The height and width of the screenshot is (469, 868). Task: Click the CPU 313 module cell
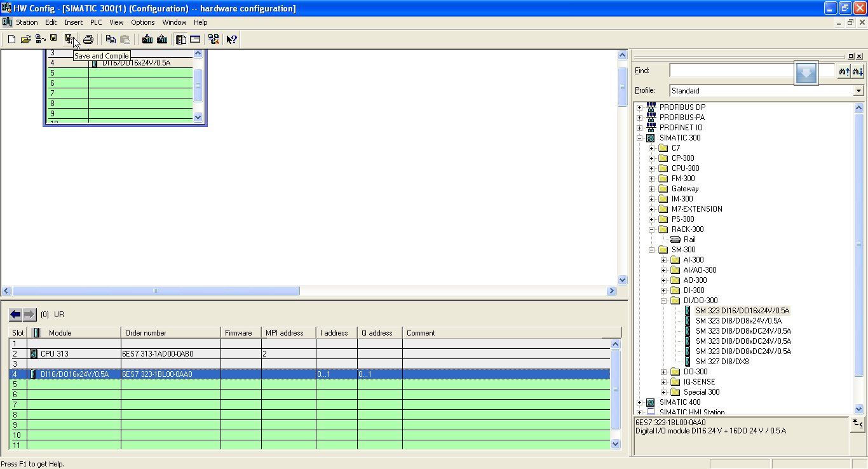click(74, 354)
